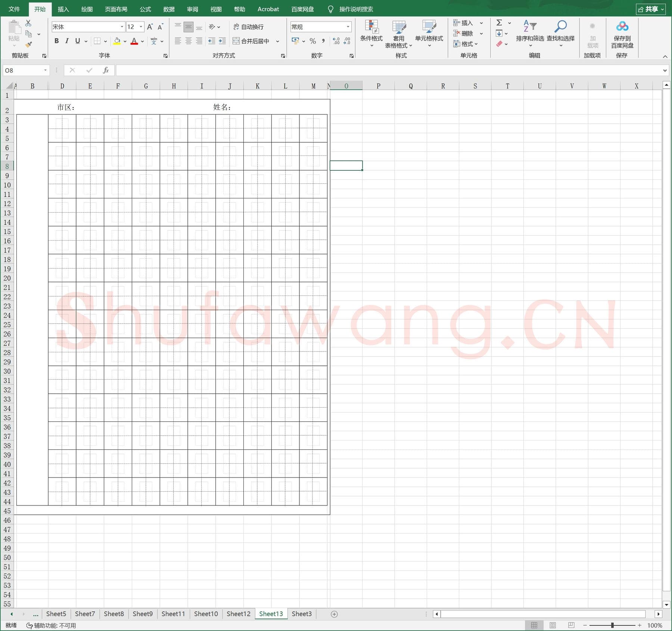The image size is (672, 631).
Task: Click the insert function fx icon
Action: click(x=106, y=70)
